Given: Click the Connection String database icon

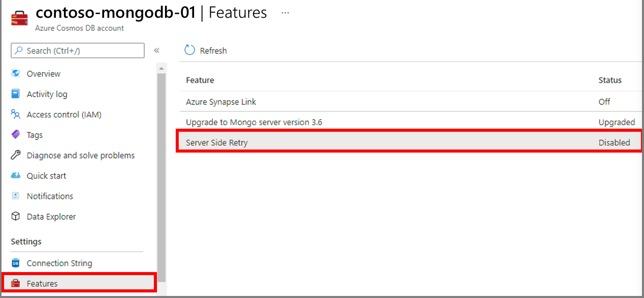Looking at the screenshot, I should coord(16,263).
